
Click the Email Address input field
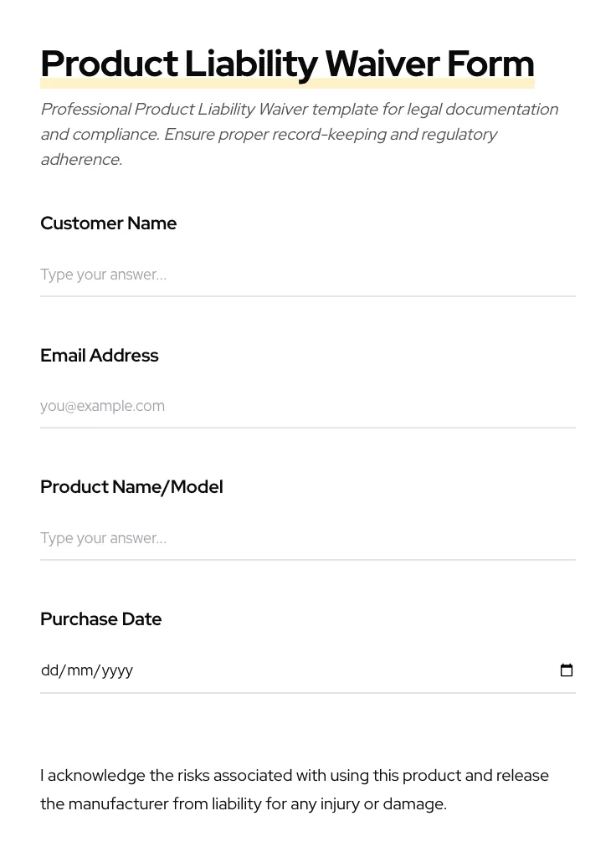(307, 406)
